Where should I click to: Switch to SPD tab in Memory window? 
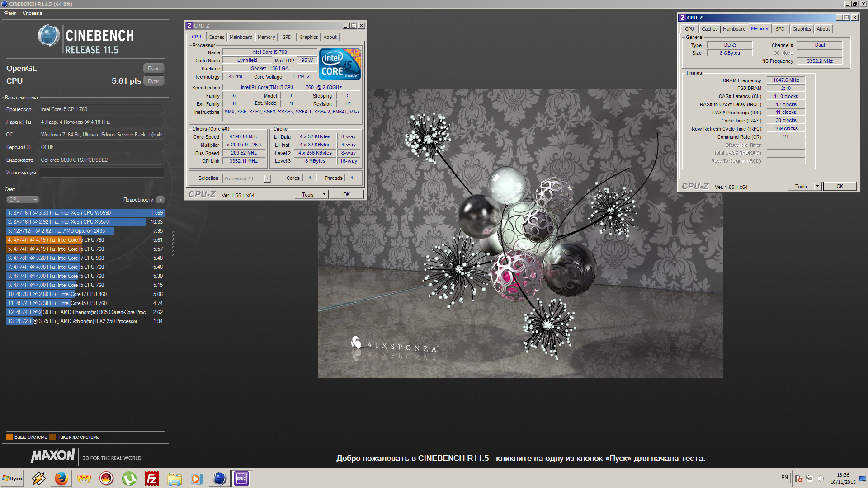pyautogui.click(x=780, y=29)
